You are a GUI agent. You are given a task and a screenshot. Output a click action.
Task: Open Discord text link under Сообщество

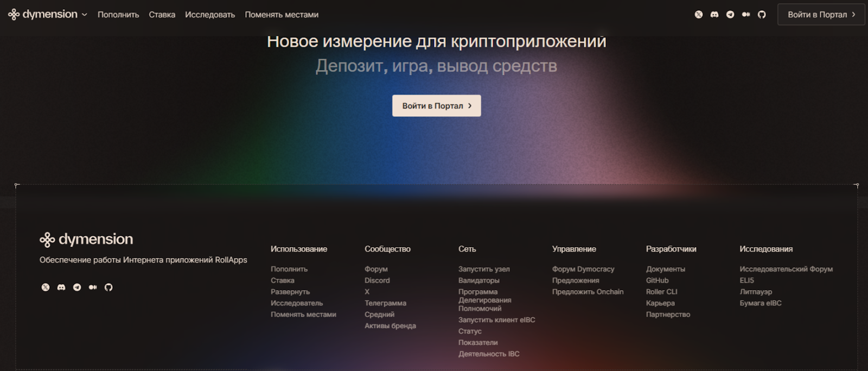[x=377, y=280]
